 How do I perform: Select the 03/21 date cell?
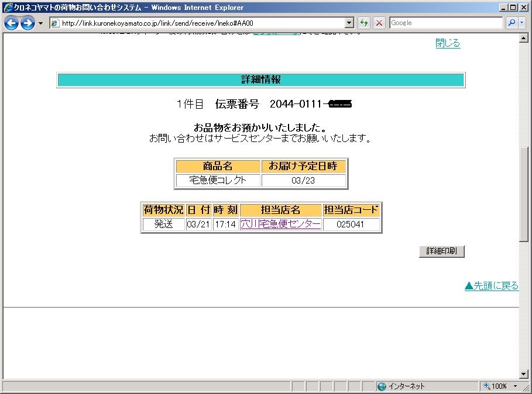(x=198, y=224)
